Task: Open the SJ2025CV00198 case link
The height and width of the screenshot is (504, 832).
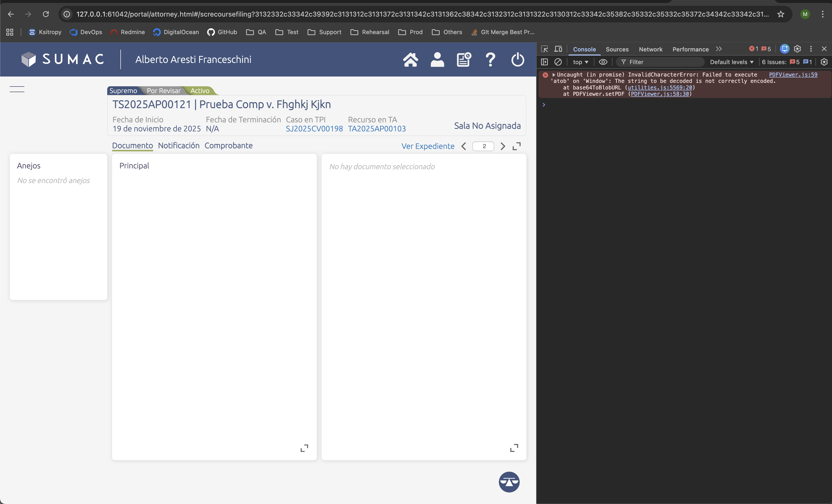Action: point(314,129)
